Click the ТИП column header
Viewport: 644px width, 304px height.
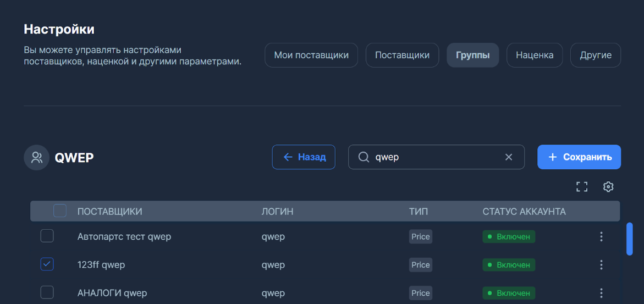pyautogui.click(x=419, y=212)
